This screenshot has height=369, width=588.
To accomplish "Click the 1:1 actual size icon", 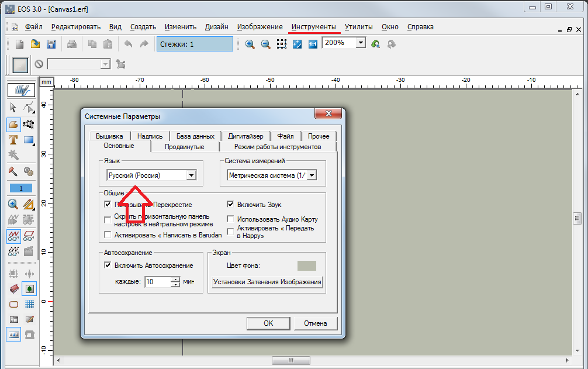I will tap(312, 44).
